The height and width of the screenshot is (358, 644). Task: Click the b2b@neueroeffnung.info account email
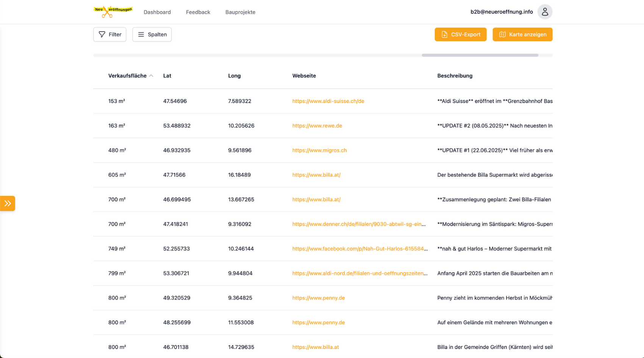[502, 12]
